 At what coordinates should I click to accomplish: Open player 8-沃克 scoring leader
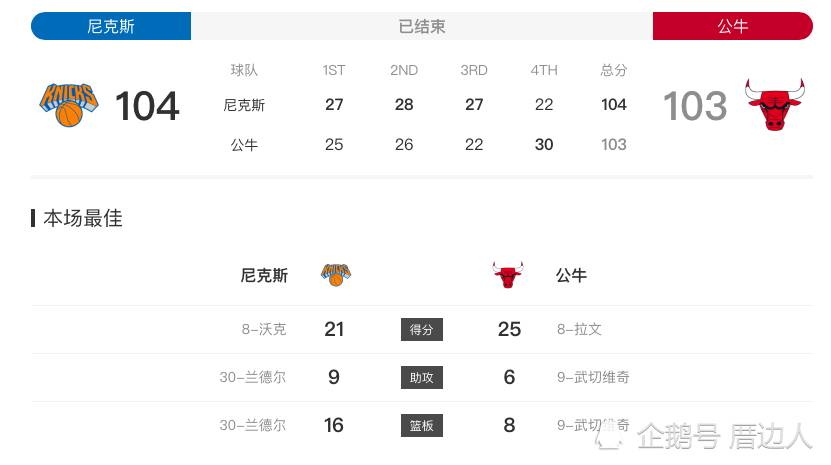pos(264,329)
